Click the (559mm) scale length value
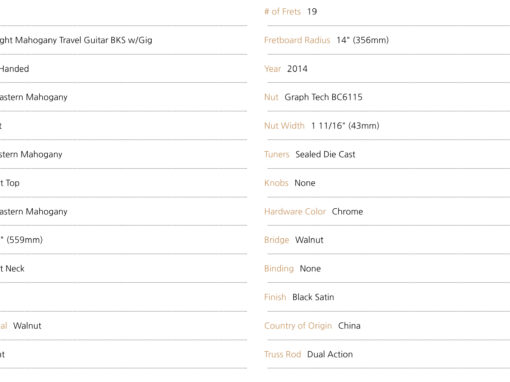The image size is (510, 382). click(x=24, y=240)
